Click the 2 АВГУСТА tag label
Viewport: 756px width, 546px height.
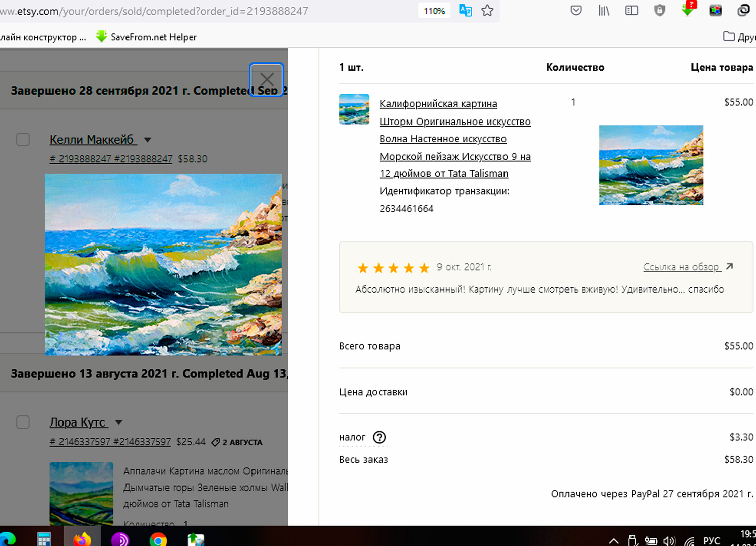(237, 442)
